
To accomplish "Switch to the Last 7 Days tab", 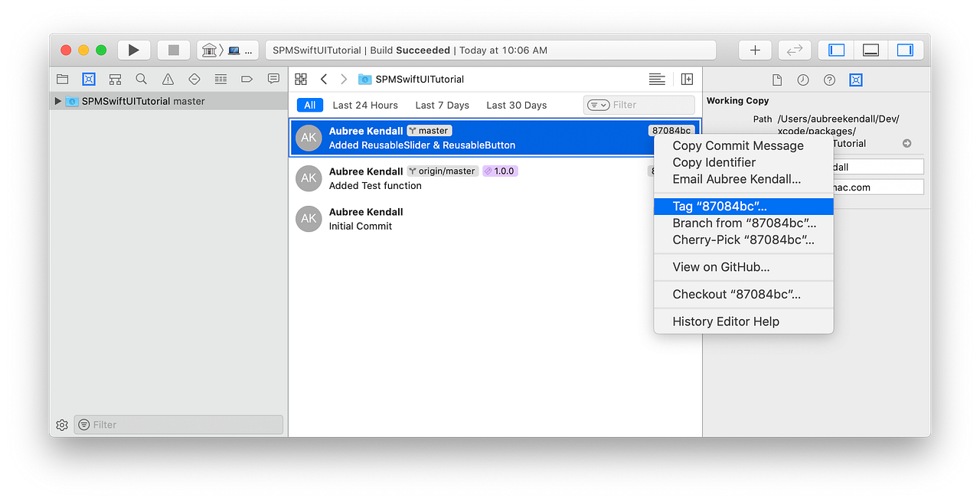I will [442, 105].
